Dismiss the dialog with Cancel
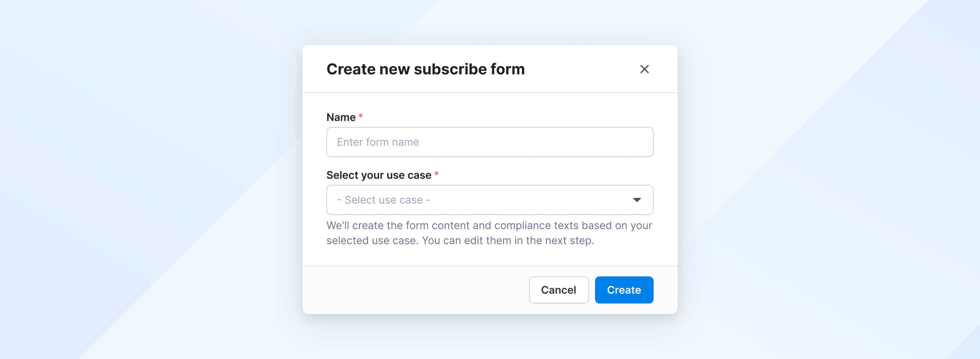980x359 pixels. click(558, 290)
